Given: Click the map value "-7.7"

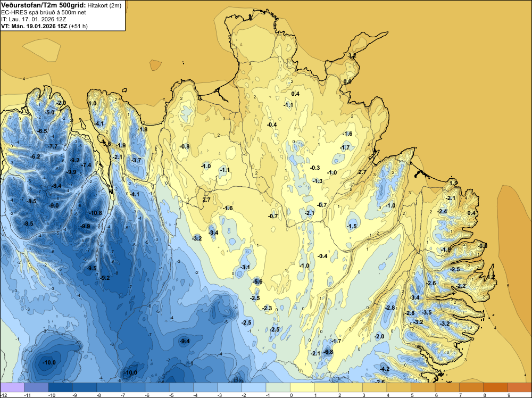Looking at the screenshot, I should [53, 146].
